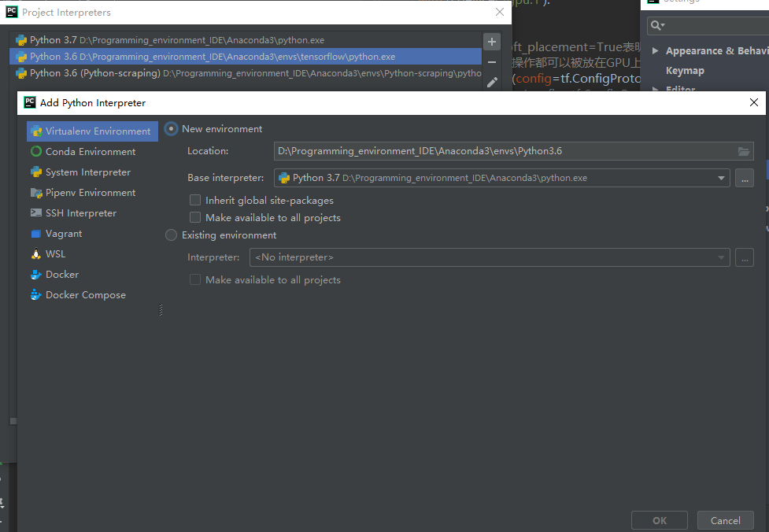Check first Make available to all projects
Image resolution: width=769 pixels, height=532 pixels.
tap(195, 218)
